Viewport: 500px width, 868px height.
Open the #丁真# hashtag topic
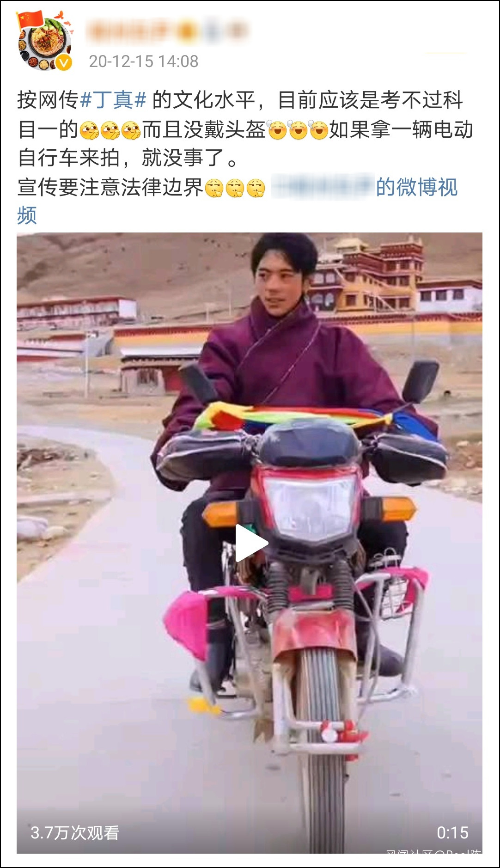coord(114,100)
